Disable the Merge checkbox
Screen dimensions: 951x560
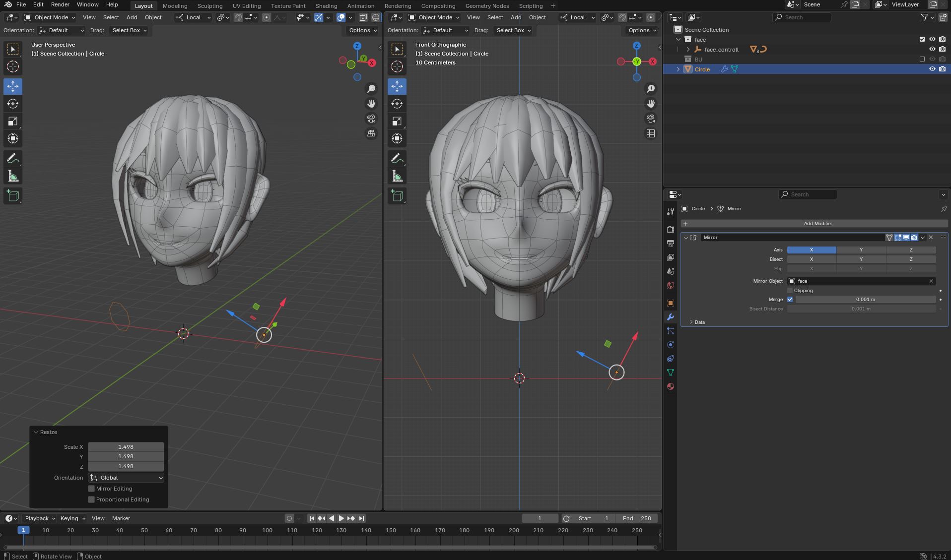point(790,300)
